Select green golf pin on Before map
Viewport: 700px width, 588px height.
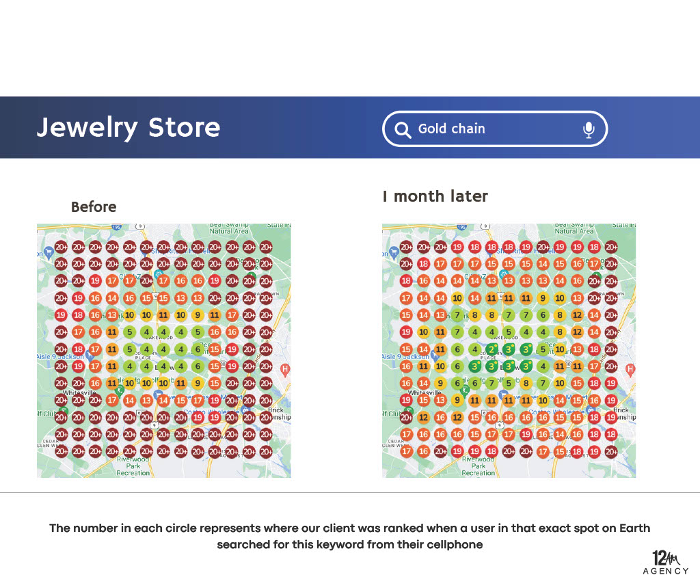pos(119,390)
